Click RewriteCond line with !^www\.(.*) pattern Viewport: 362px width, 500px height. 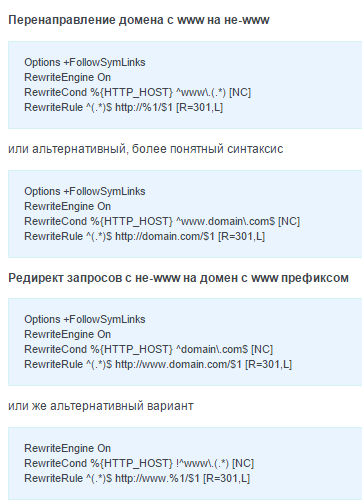click(x=139, y=463)
